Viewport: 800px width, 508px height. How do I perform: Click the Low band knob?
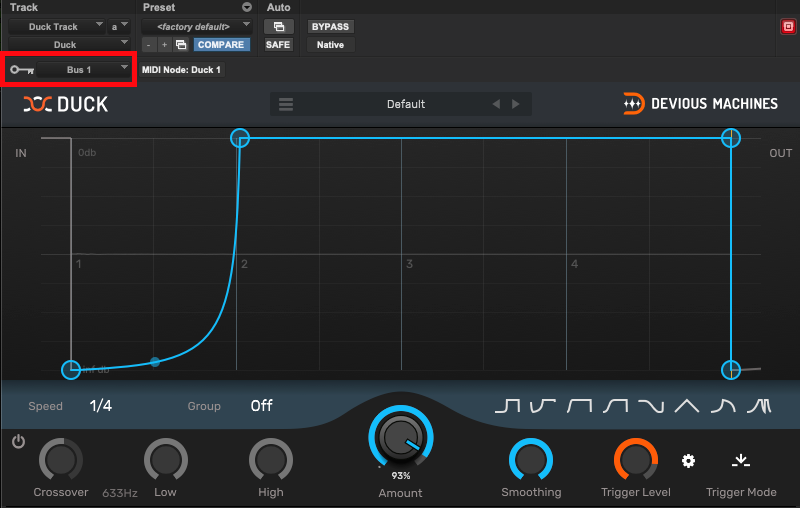(x=166, y=460)
